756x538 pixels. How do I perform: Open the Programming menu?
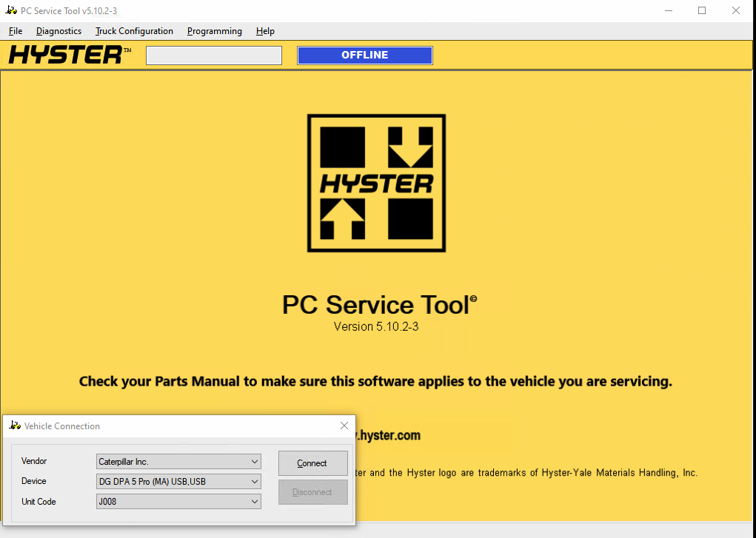click(x=215, y=31)
